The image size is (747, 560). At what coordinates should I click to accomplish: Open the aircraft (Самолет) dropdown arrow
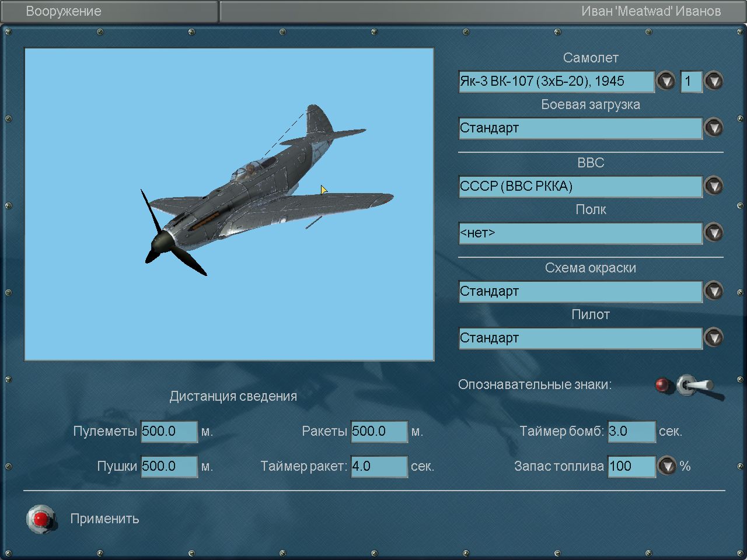coord(666,81)
